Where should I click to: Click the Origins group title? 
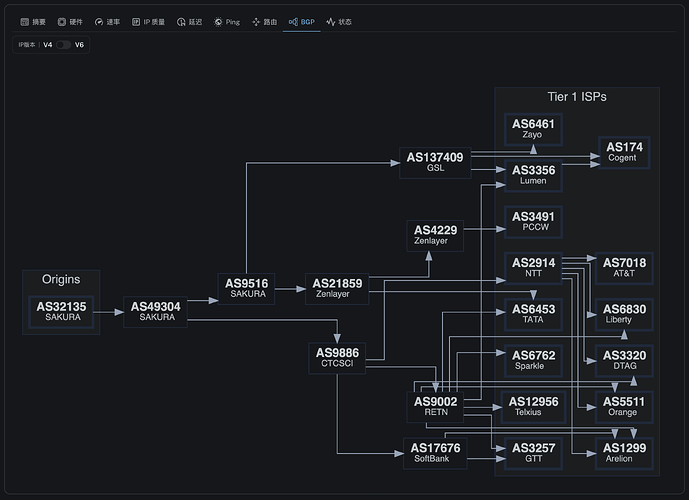tap(61, 279)
